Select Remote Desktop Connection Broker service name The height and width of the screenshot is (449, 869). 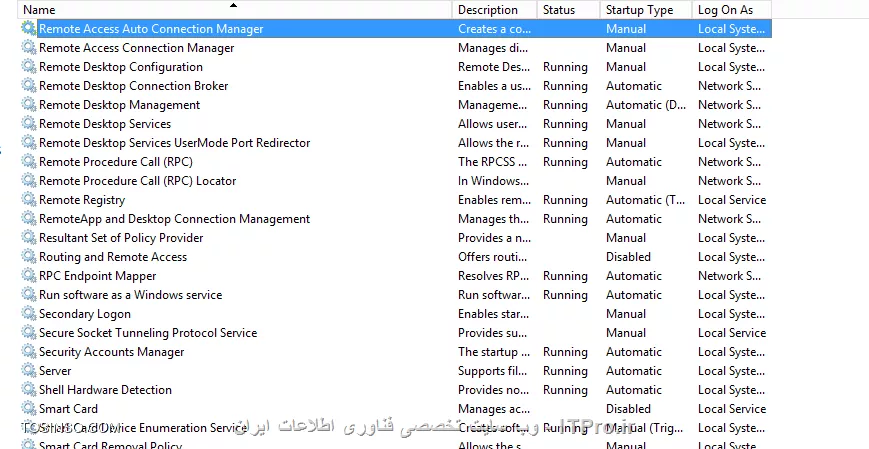134,86
